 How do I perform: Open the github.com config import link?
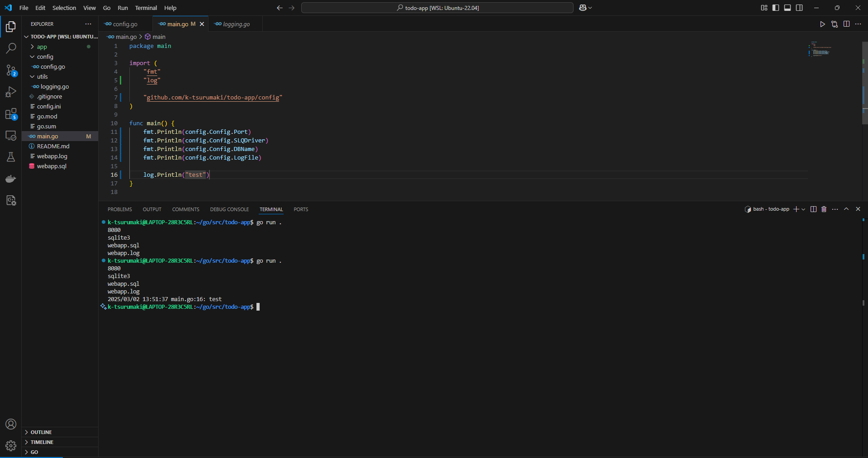click(x=213, y=98)
